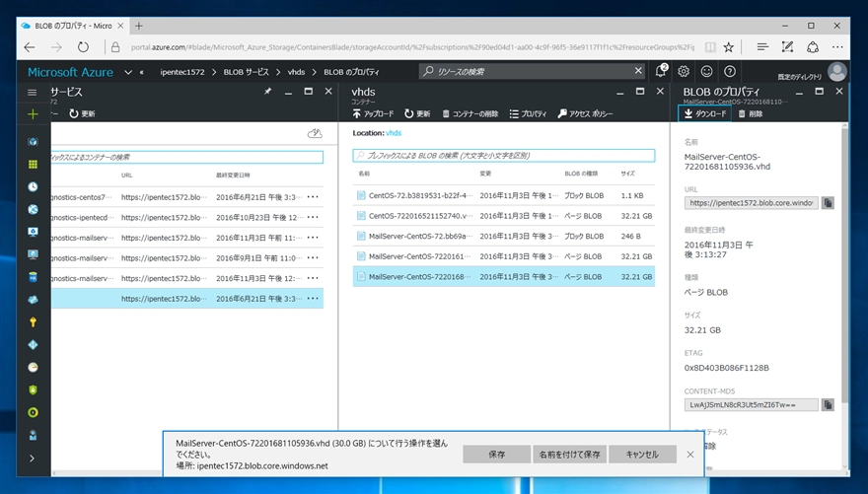Click the BLOB のプロパティ browser tab
This screenshot has width=868, height=494.
(73, 26)
